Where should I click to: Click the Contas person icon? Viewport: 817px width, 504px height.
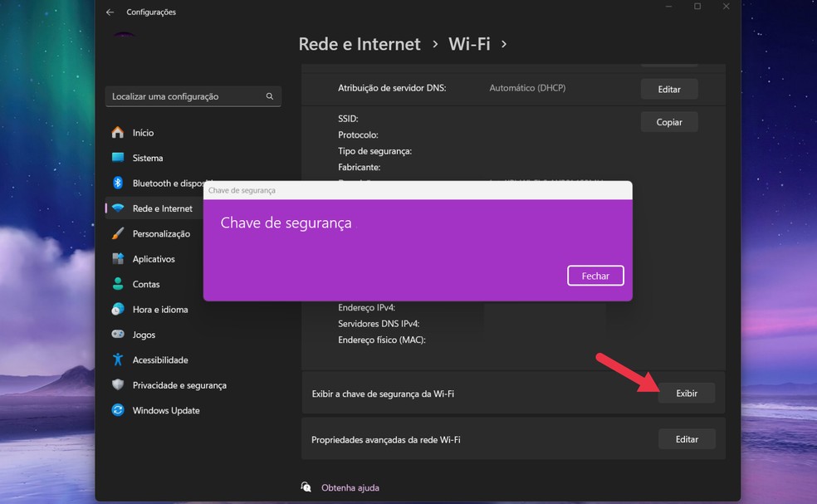pyautogui.click(x=118, y=284)
